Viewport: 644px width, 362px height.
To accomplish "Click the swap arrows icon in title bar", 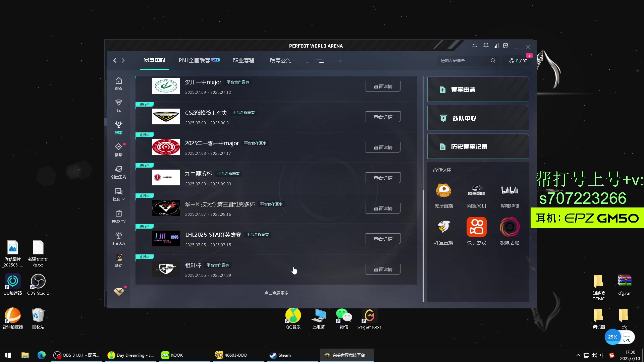I will tap(475, 46).
